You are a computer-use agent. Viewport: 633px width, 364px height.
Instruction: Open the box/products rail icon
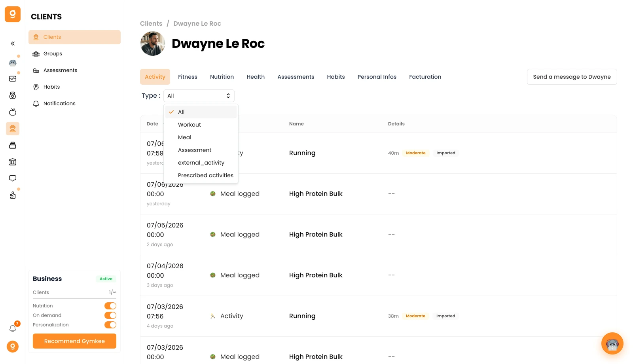[x=13, y=145]
